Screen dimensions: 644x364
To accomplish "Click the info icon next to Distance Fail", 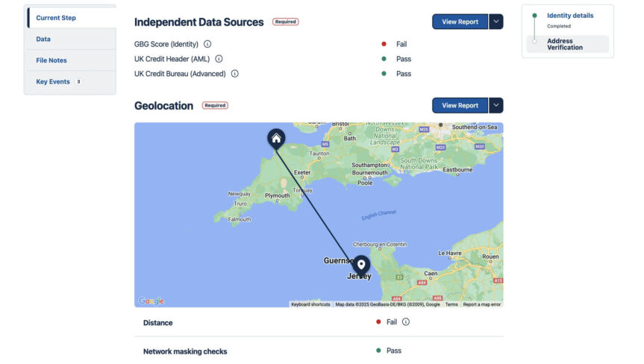I will (x=406, y=322).
